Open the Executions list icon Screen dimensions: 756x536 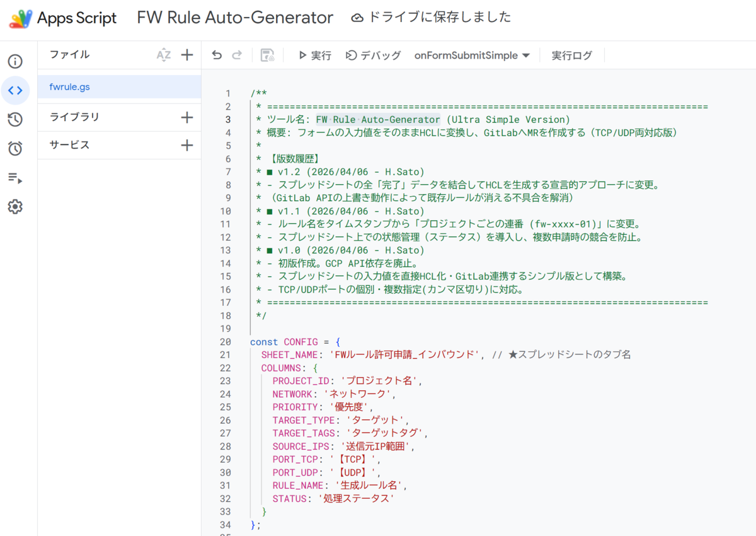(x=15, y=178)
